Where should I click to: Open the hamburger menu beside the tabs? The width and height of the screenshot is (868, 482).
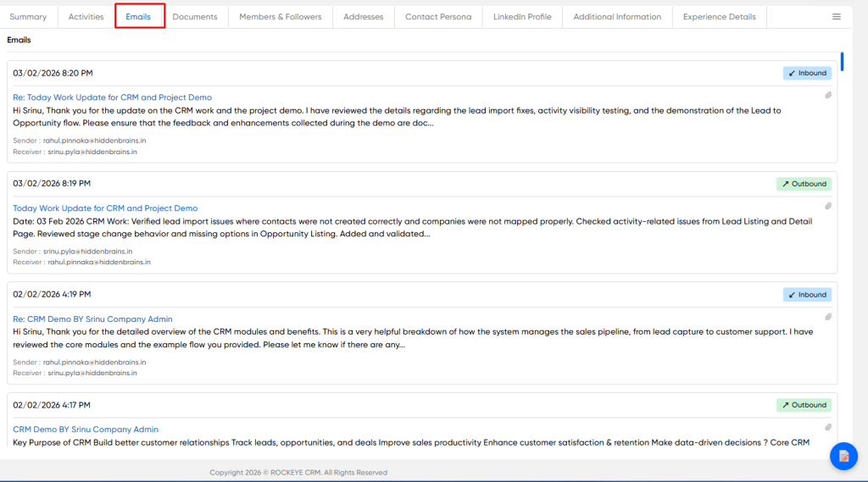point(837,17)
